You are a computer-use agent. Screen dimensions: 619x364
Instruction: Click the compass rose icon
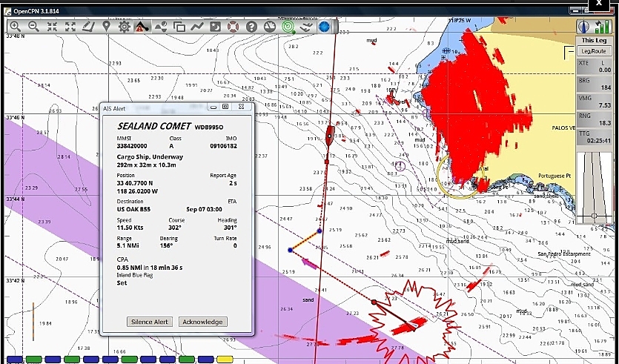(584, 26)
